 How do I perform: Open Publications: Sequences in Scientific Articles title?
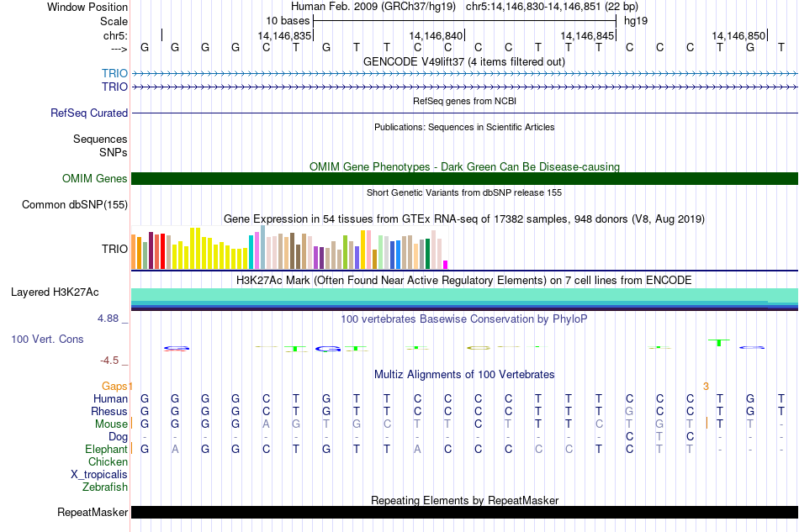(x=464, y=127)
